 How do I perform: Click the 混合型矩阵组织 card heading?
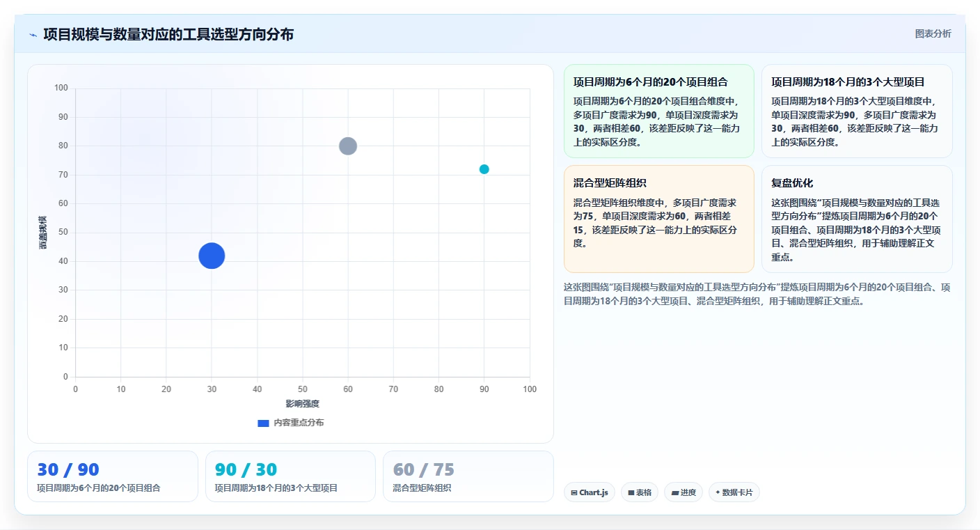610,183
